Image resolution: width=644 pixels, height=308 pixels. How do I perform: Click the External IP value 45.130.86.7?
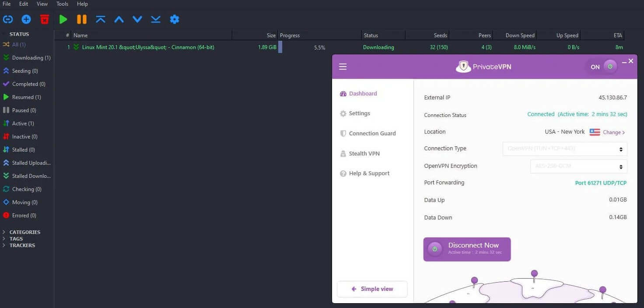[x=612, y=98]
